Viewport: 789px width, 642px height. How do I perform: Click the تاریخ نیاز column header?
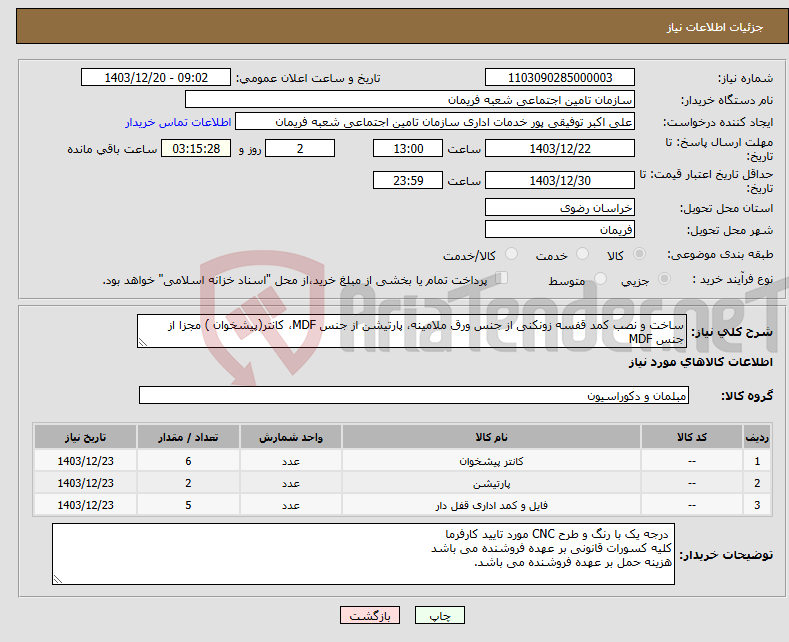[86, 437]
